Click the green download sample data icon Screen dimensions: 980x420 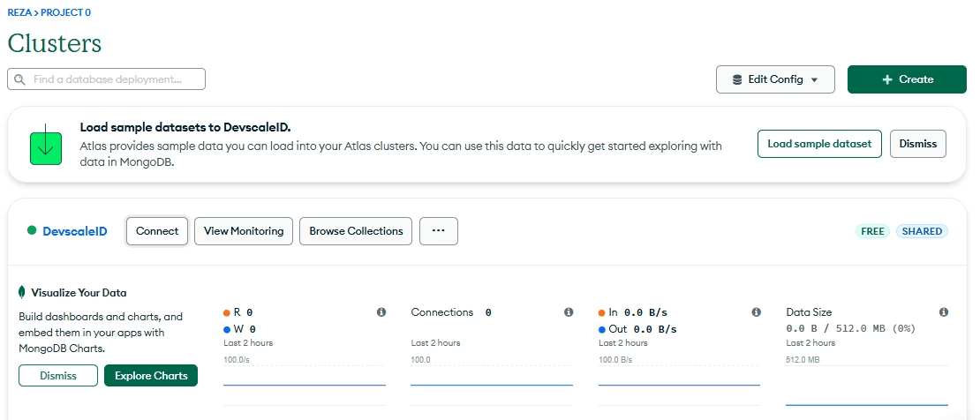tap(46, 145)
